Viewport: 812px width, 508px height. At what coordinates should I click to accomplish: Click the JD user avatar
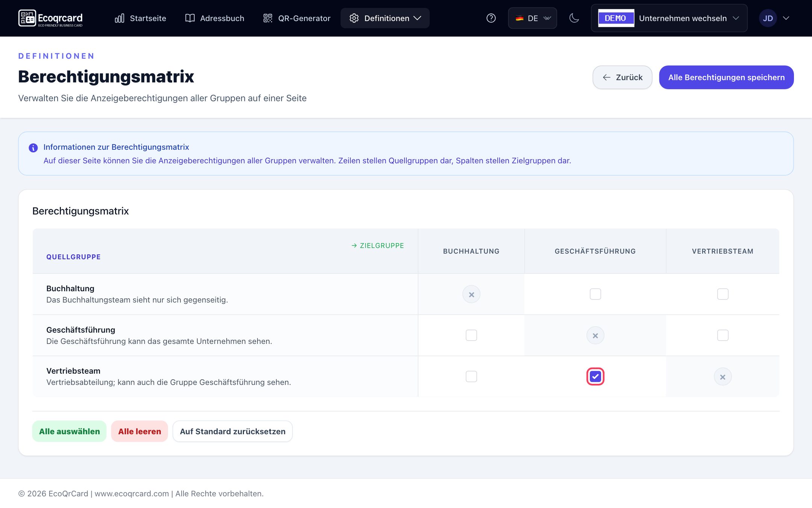pyautogui.click(x=768, y=18)
